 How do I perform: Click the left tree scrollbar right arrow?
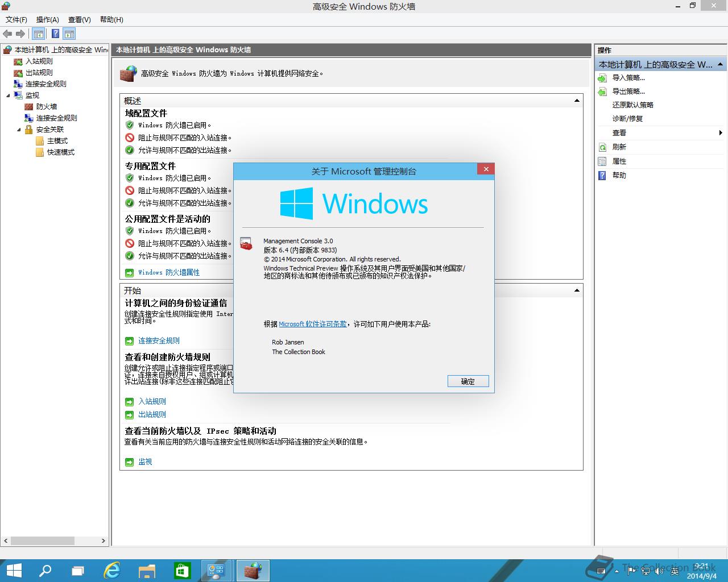pyautogui.click(x=103, y=541)
